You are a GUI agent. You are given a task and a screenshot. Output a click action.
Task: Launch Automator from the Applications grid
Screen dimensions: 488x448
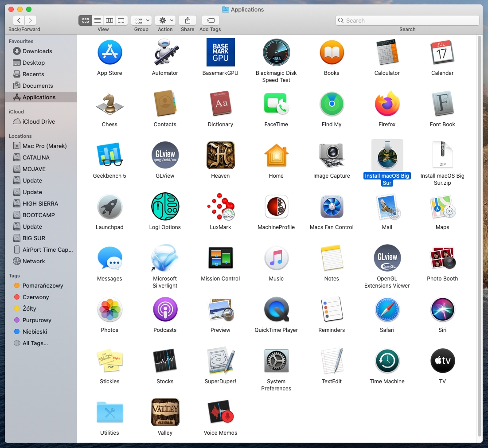pyautogui.click(x=165, y=52)
